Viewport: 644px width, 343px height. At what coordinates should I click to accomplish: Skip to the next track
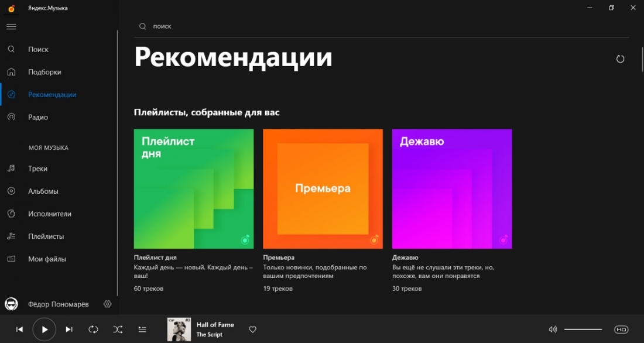69,330
